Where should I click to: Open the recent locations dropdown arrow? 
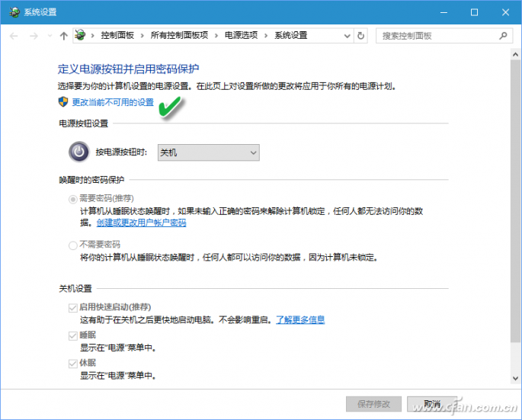(x=50, y=36)
